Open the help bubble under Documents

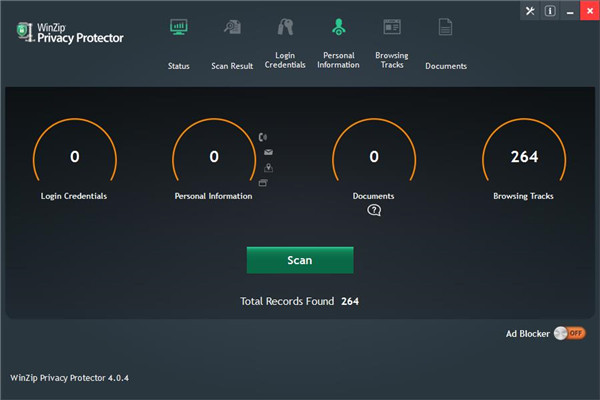click(x=374, y=210)
